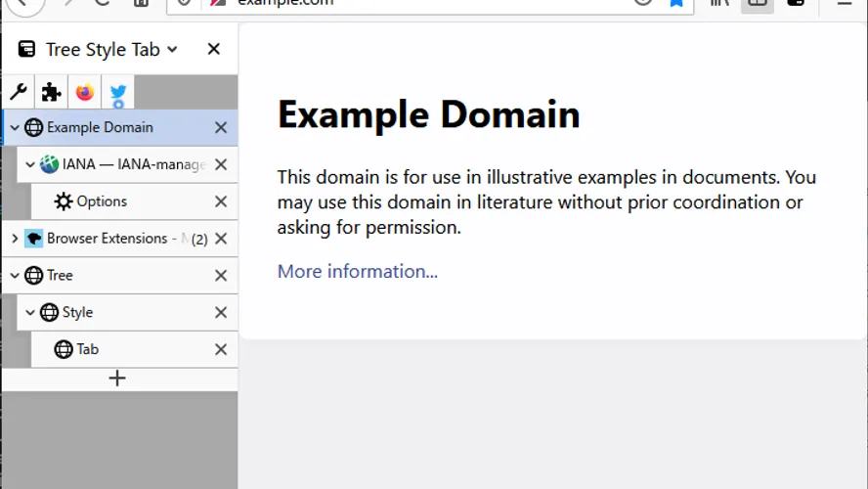This screenshot has width=868, height=489.
Task: Open the puzzle piece add-ons pinned tab
Action: (x=51, y=93)
